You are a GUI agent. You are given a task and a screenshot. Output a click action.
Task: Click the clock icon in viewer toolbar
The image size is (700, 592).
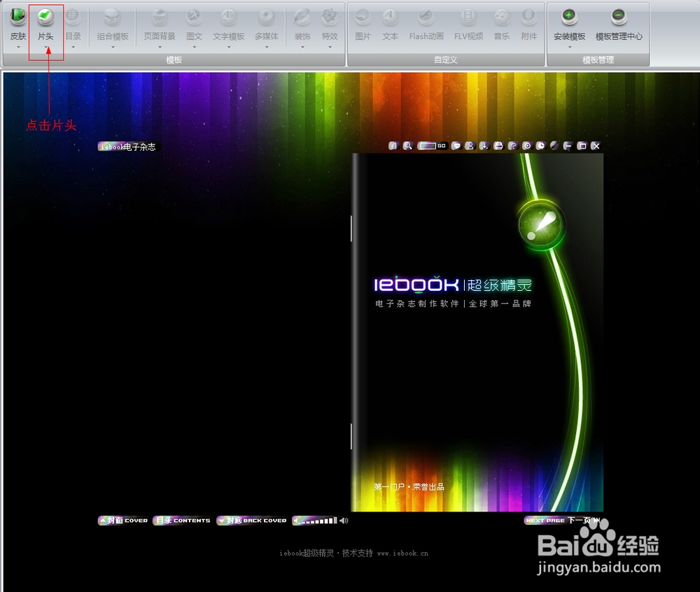540,146
